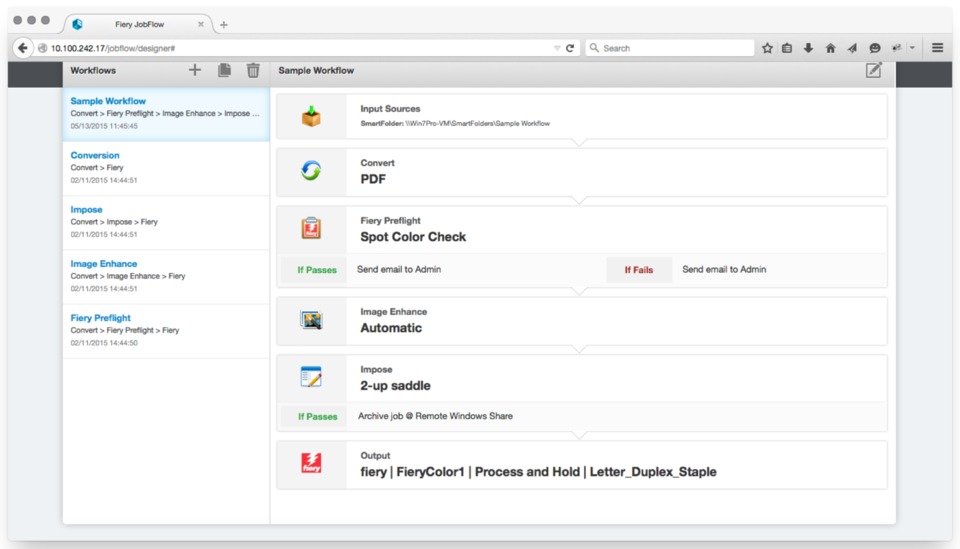
Task: Bookmark this page with star icon
Action: (x=767, y=48)
